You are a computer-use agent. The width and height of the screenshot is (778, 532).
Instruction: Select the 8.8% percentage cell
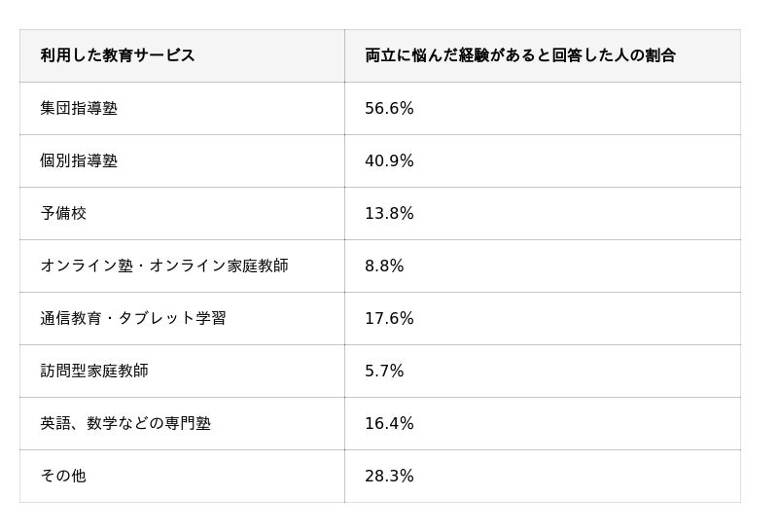pos(384,266)
